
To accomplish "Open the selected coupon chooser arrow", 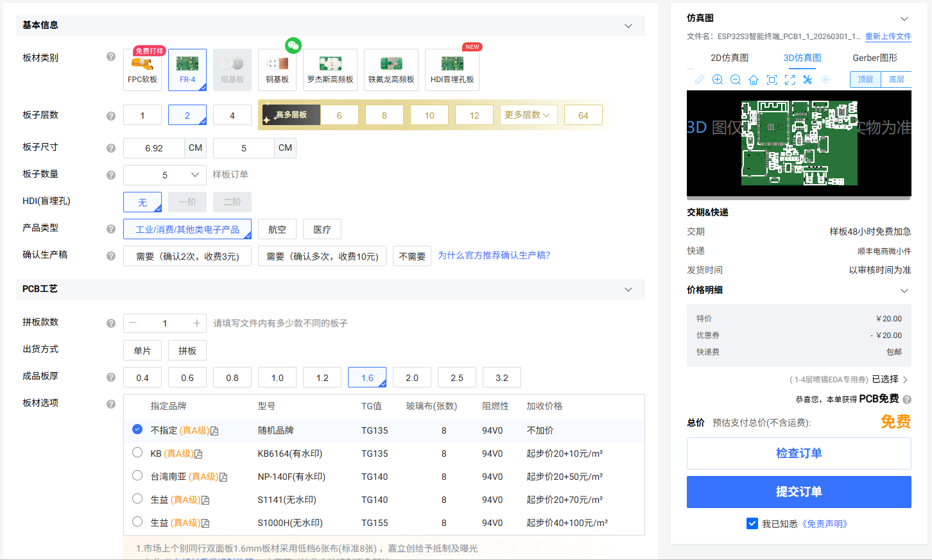I will point(905,380).
